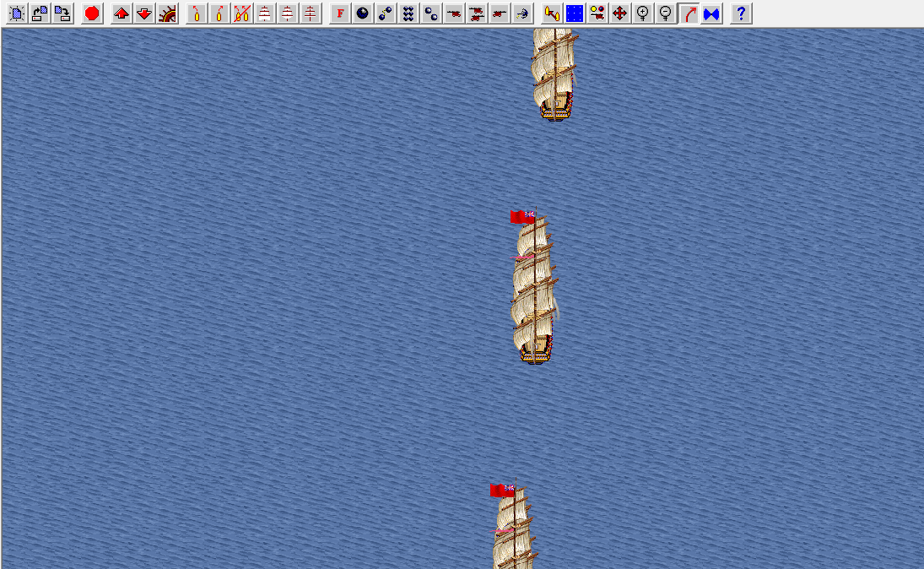This screenshot has height=569, width=924.
Task: Click the ship's wheel icon
Action: 167,14
